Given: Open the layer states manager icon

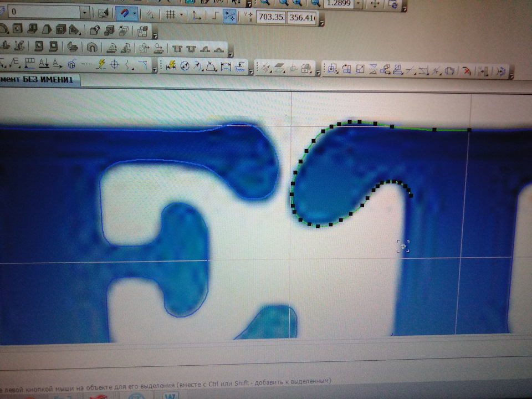Looking at the screenshot, I should pos(103,13).
